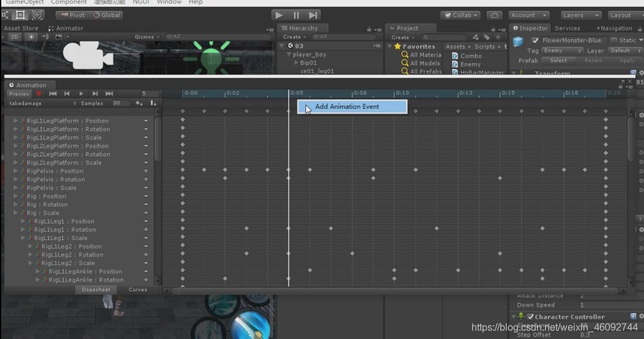Viewport: 644px width, 339px height.
Task: Toggle scene audio speaker icon
Action: (45, 37)
